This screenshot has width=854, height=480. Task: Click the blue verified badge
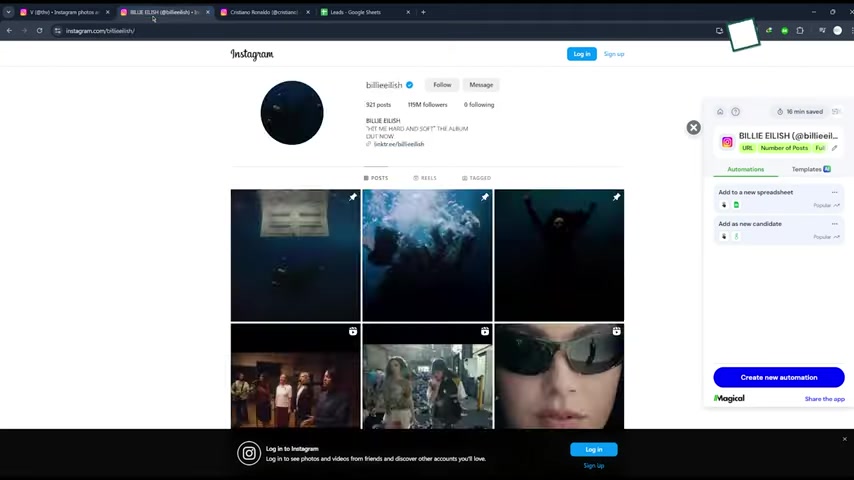tap(410, 85)
